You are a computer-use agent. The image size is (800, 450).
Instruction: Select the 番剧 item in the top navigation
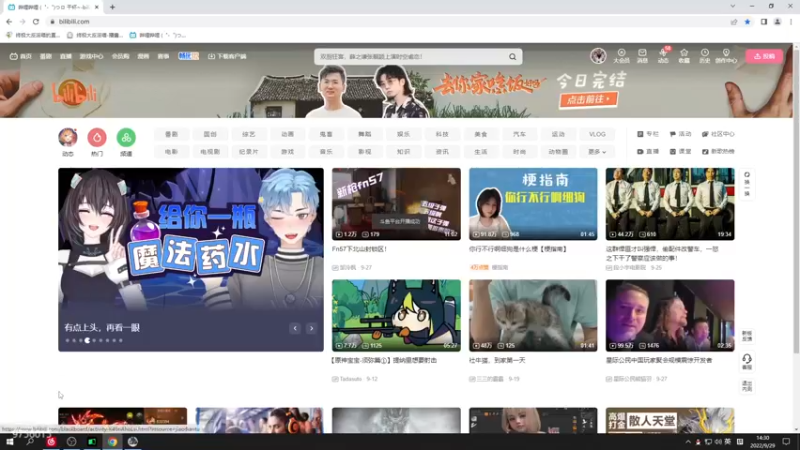coord(46,56)
